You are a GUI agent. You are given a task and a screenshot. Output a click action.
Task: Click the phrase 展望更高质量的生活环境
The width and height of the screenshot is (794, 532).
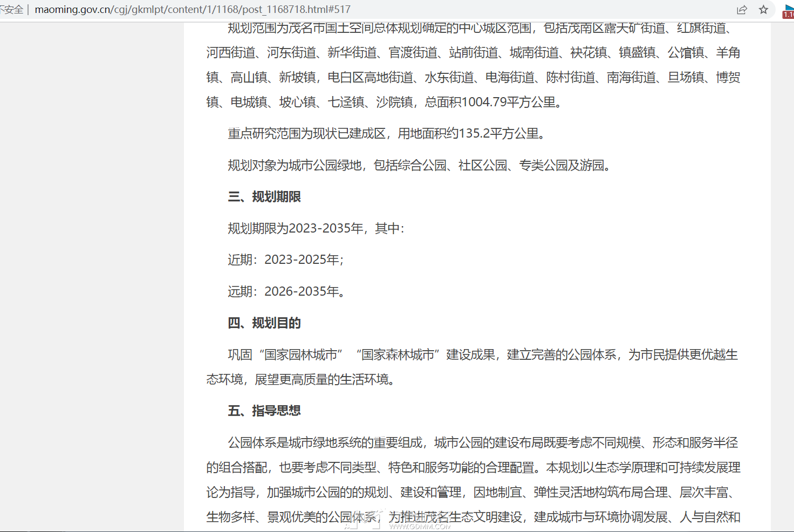click(324, 380)
